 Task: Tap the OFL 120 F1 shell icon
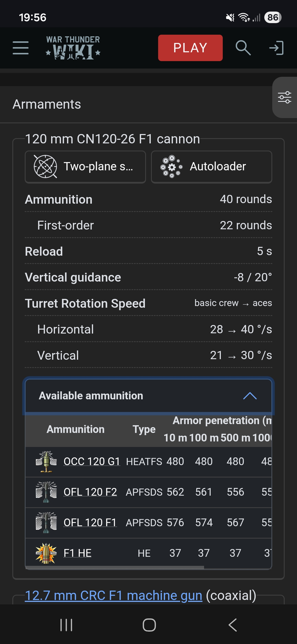(46, 523)
